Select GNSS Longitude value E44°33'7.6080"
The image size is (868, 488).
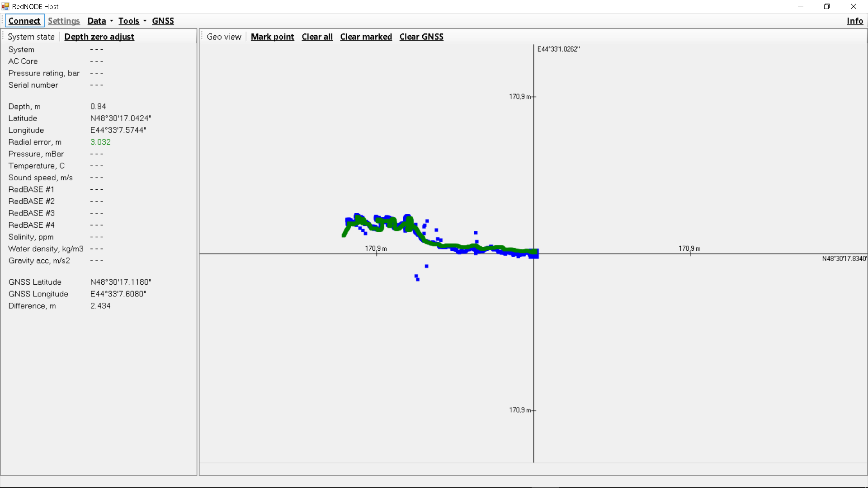click(118, 294)
